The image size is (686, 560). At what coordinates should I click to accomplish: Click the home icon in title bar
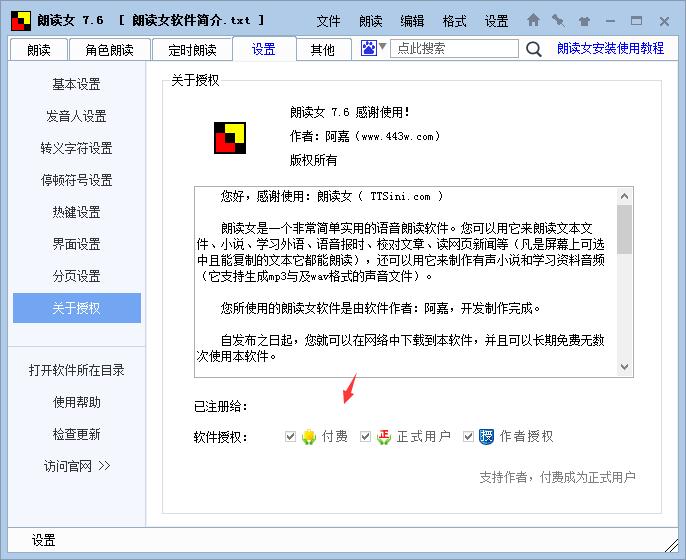tap(534, 20)
